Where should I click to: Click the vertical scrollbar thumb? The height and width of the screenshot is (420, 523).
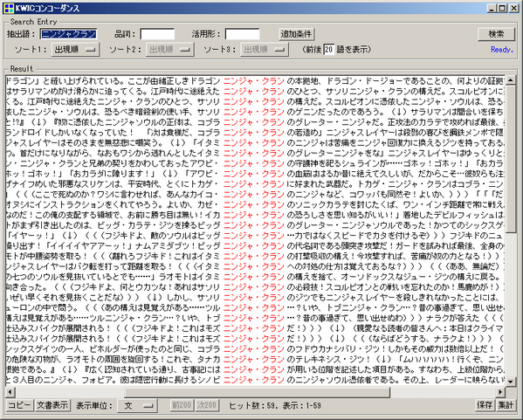click(511, 159)
